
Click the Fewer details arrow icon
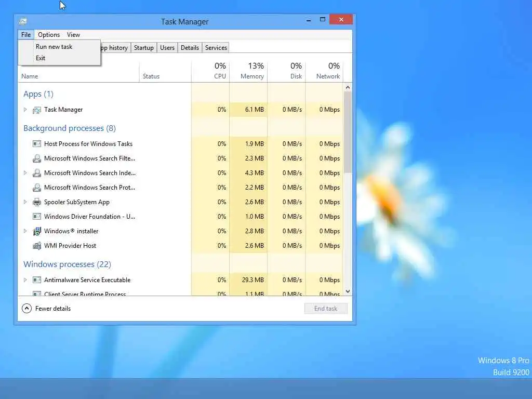27,309
